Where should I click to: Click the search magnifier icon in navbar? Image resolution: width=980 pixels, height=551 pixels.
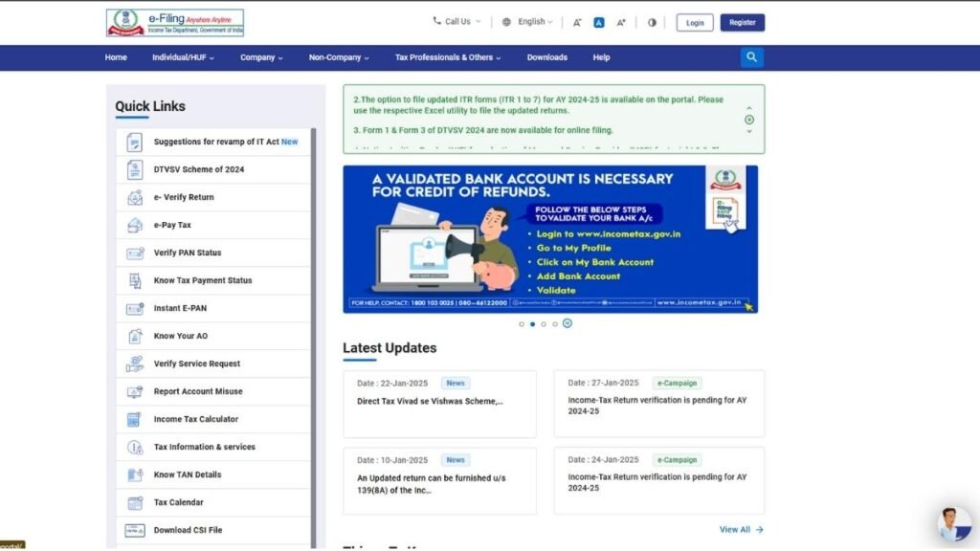pos(751,57)
